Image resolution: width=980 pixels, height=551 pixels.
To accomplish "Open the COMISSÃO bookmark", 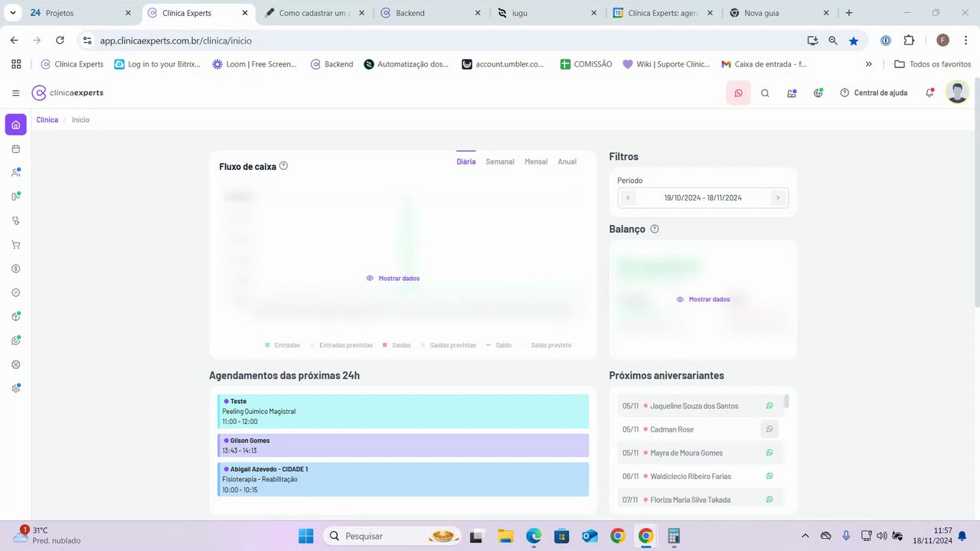I will [586, 64].
